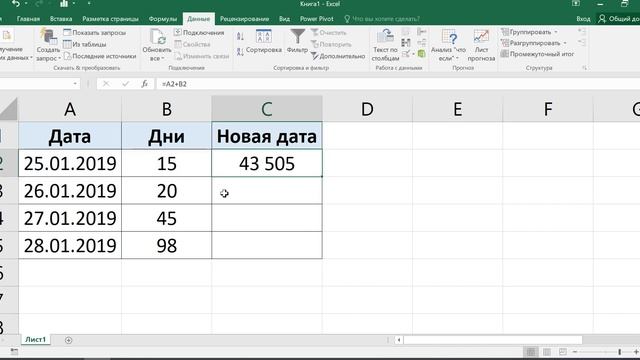Cancel formula entry with the X button
This screenshot has width=640, height=360.
pyautogui.click(x=106, y=84)
